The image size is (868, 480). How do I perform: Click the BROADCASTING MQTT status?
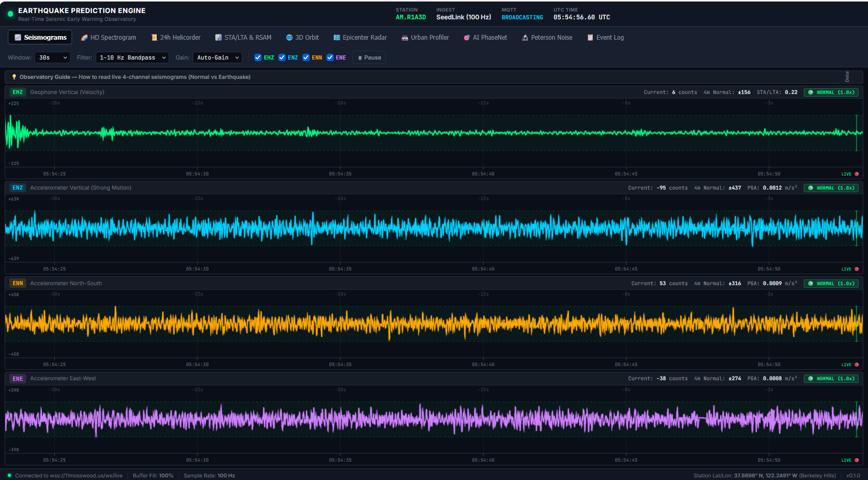(522, 17)
